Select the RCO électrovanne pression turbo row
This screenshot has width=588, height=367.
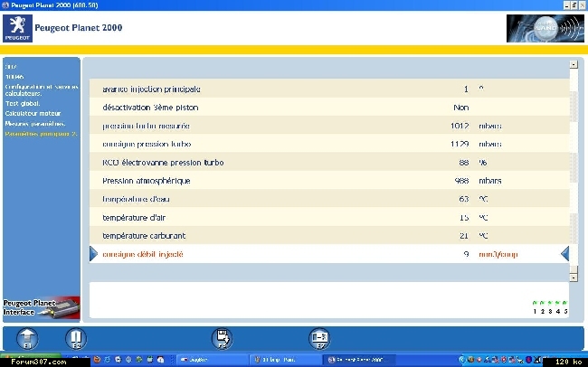pos(329,163)
